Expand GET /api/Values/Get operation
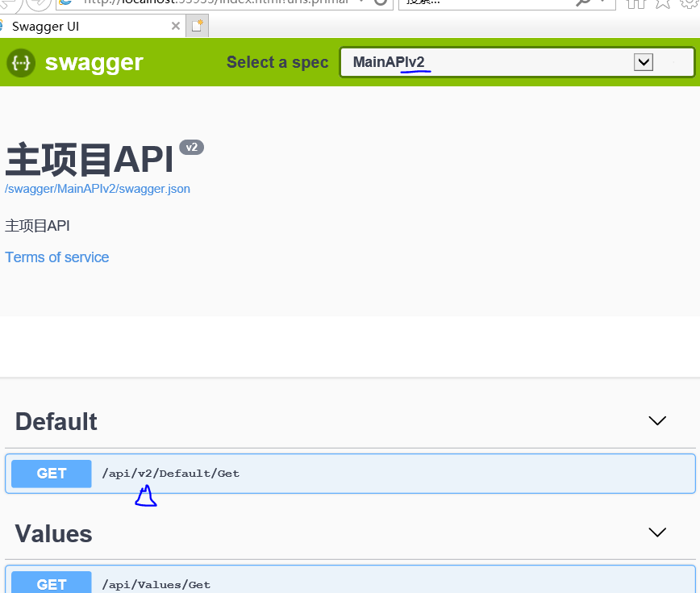 pos(351,579)
